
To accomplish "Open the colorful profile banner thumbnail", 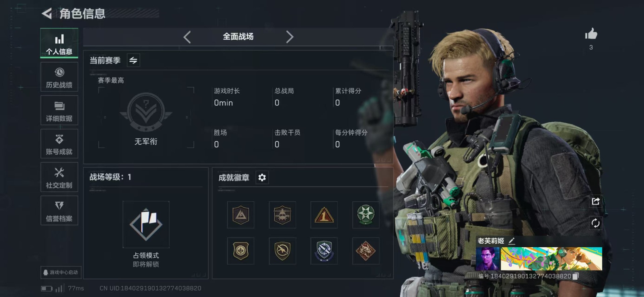I will (x=551, y=259).
